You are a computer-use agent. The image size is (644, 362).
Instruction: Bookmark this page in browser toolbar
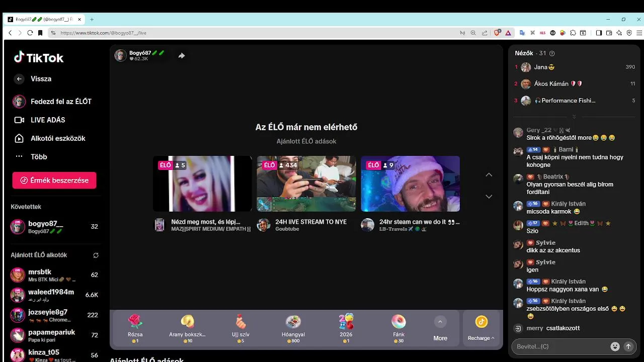pyautogui.click(x=40, y=33)
